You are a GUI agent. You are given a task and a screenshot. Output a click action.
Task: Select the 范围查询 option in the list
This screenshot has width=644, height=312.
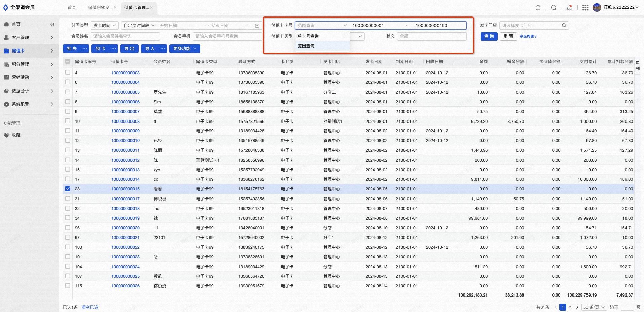[322, 46]
